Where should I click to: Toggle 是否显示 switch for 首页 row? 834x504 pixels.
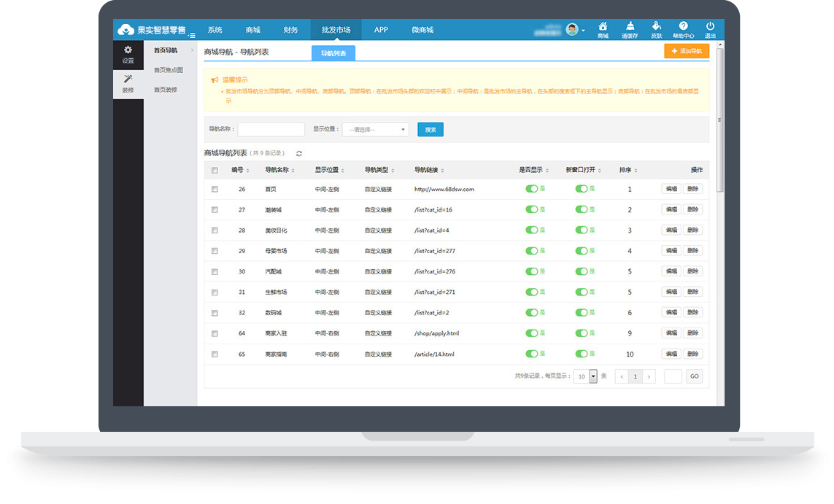(x=532, y=189)
